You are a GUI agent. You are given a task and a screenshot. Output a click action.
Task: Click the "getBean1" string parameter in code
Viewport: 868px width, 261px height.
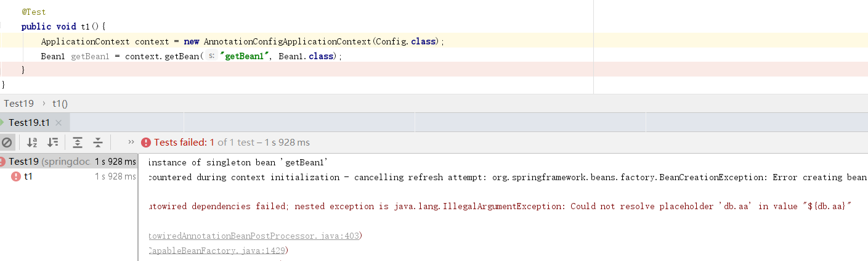245,56
